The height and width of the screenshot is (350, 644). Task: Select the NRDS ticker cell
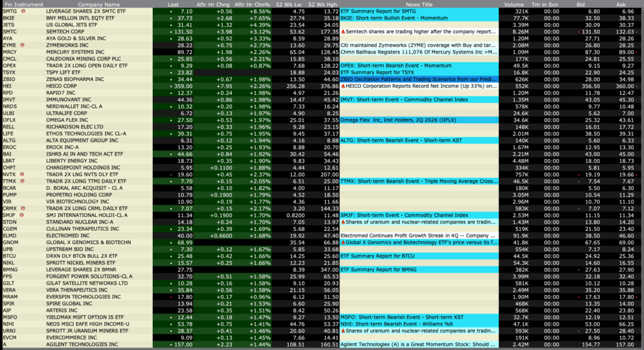pyautogui.click(x=9, y=106)
